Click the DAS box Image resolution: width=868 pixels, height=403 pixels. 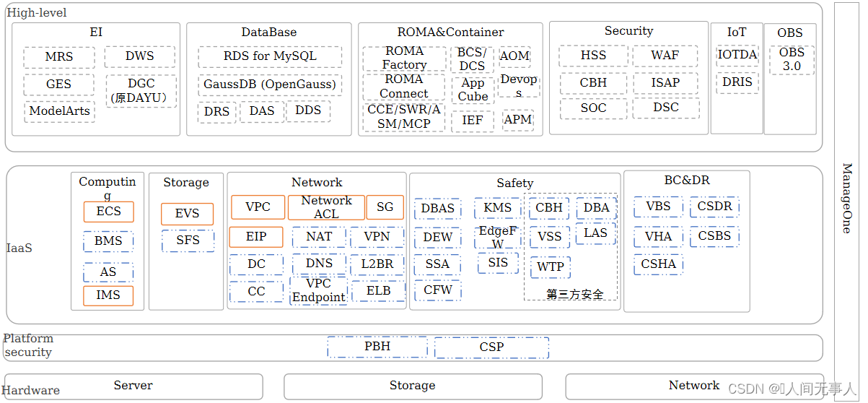click(262, 111)
